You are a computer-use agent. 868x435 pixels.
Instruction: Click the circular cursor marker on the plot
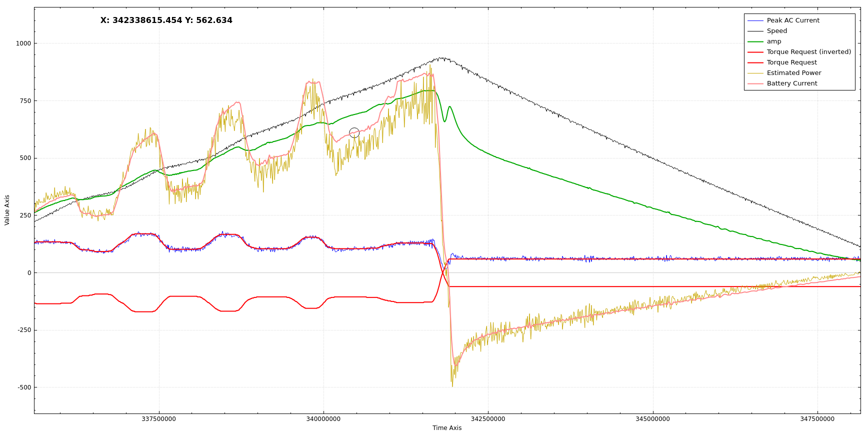(354, 133)
